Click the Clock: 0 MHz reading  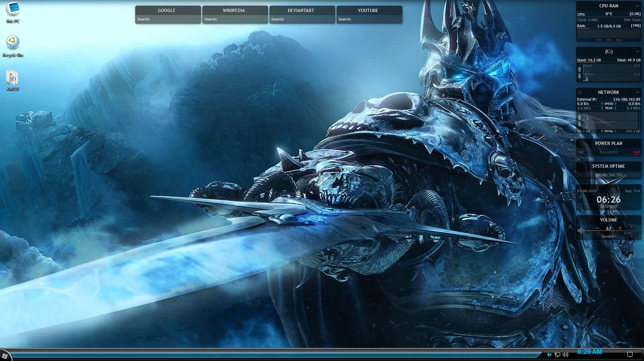coord(587,20)
